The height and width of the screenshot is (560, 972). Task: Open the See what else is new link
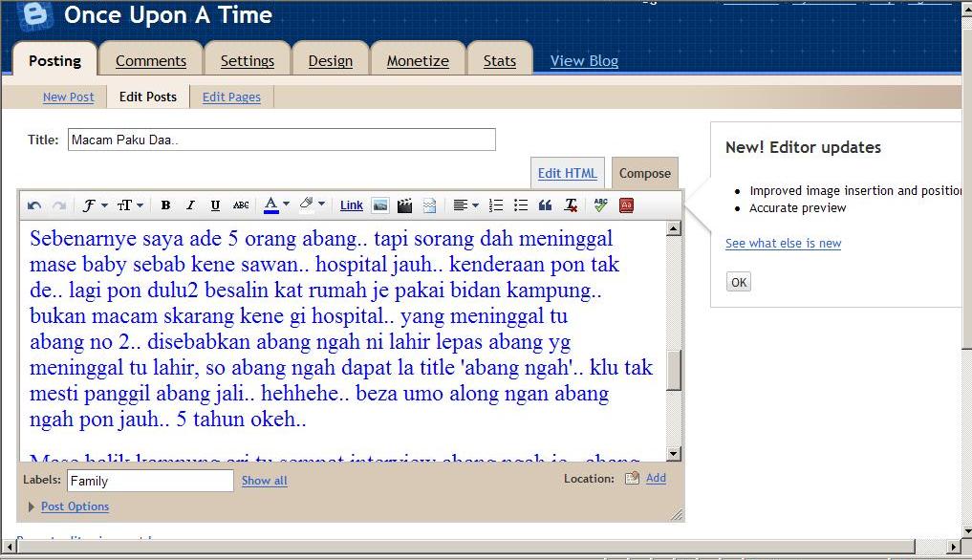tap(783, 243)
